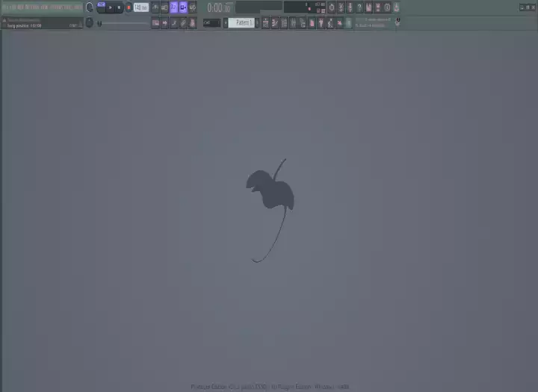Open the tempo tapper walking-figure icon

pos(330,23)
